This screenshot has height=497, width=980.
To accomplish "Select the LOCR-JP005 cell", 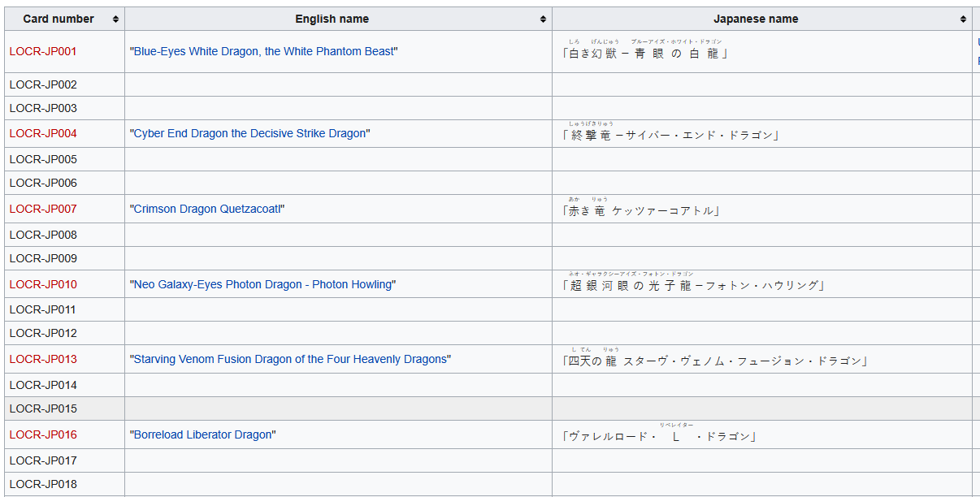I will [x=64, y=159].
